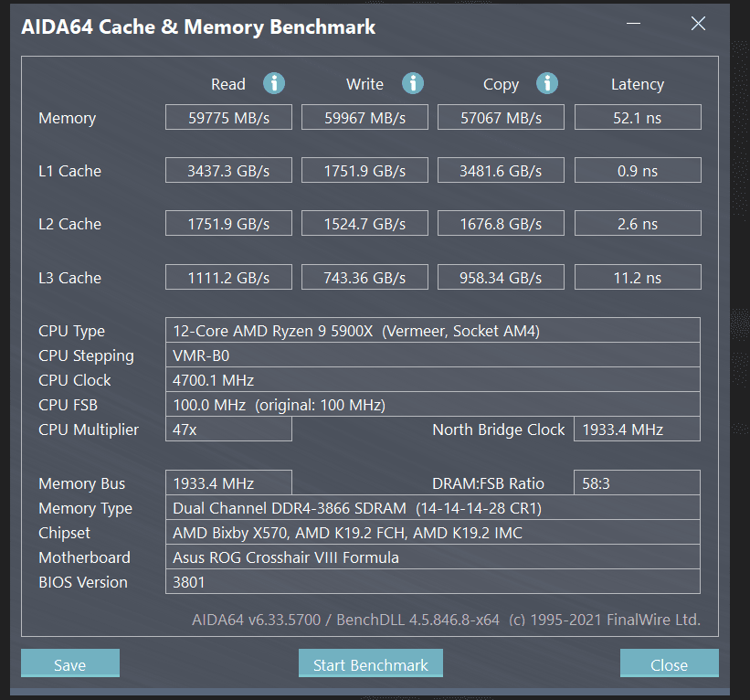Select the Memory write 59967 MB/s field
The height and width of the screenshot is (700, 750).
[x=364, y=117]
